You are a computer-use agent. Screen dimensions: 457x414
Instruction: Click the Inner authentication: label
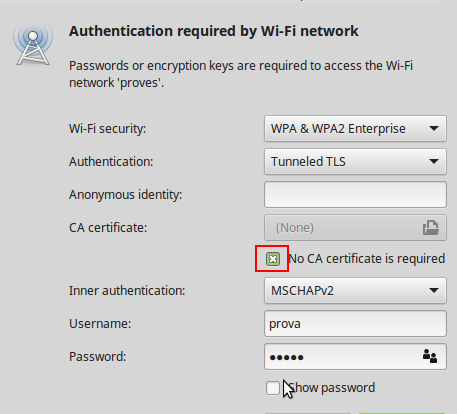[127, 290]
